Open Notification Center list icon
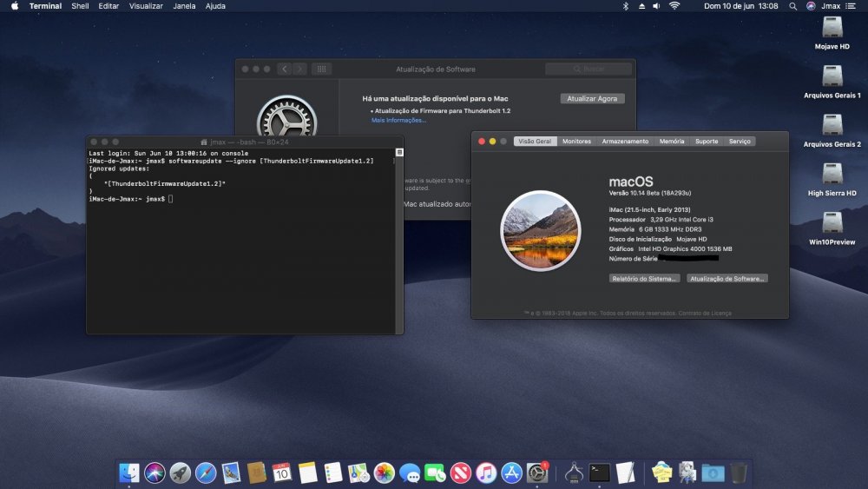868x489 pixels. pyautogui.click(x=851, y=6)
